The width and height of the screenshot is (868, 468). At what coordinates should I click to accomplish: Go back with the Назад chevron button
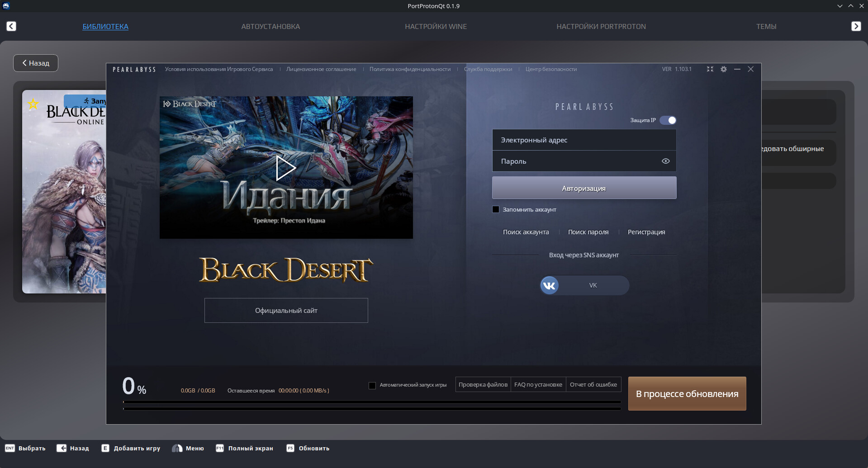coord(36,63)
